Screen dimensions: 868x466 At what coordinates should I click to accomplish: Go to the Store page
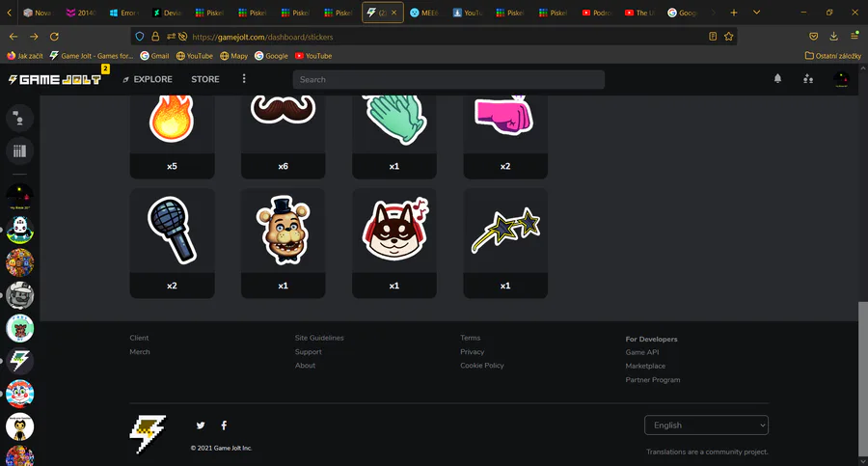tap(205, 79)
